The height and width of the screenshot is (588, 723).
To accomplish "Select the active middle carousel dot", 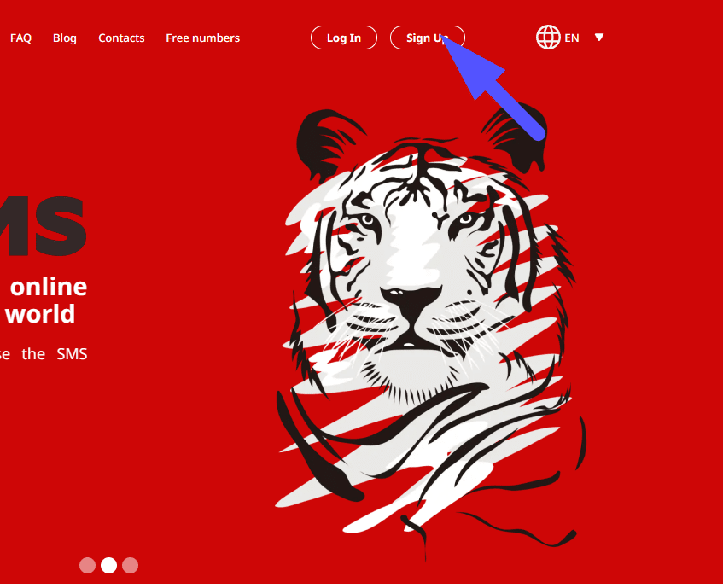I will 108,565.
